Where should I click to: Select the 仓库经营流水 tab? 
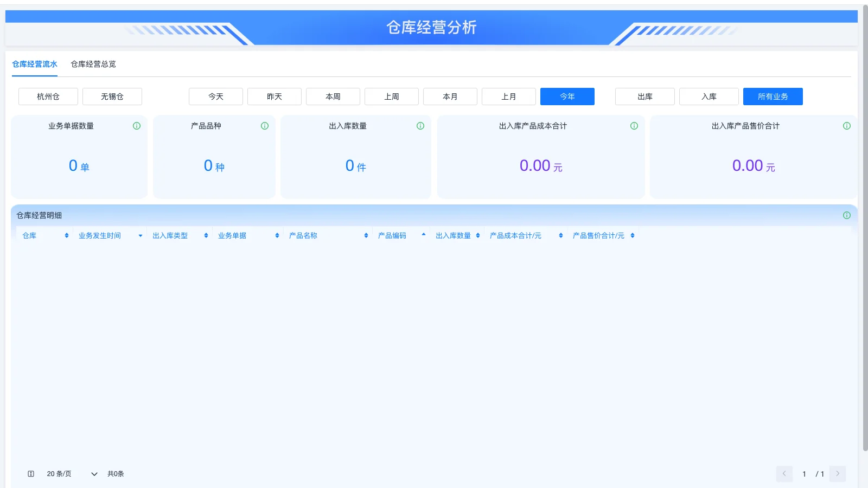pos(35,63)
